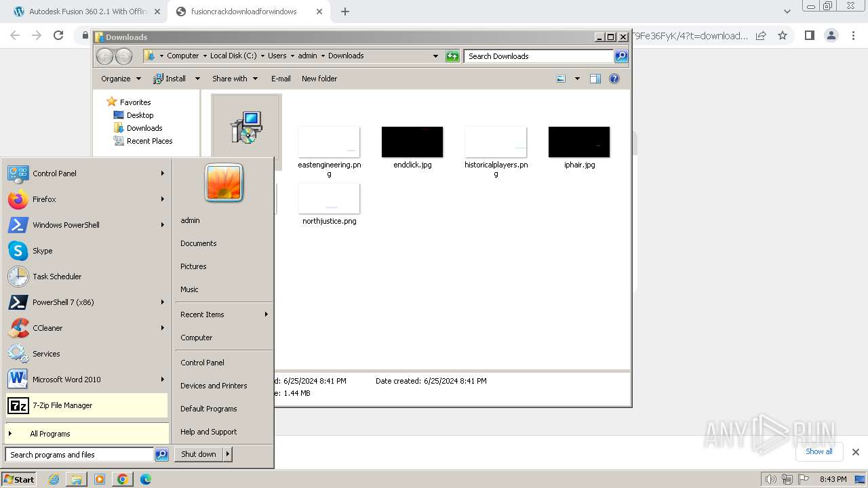Select Desktop under Favorites
The height and width of the screenshot is (488, 868).
134,115
